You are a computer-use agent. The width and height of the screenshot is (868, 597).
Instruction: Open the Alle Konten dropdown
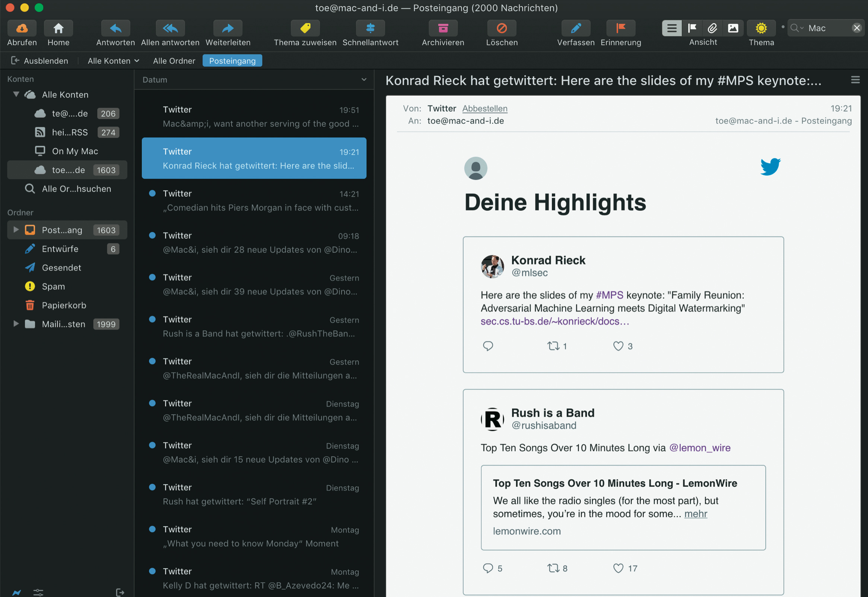[x=113, y=61]
